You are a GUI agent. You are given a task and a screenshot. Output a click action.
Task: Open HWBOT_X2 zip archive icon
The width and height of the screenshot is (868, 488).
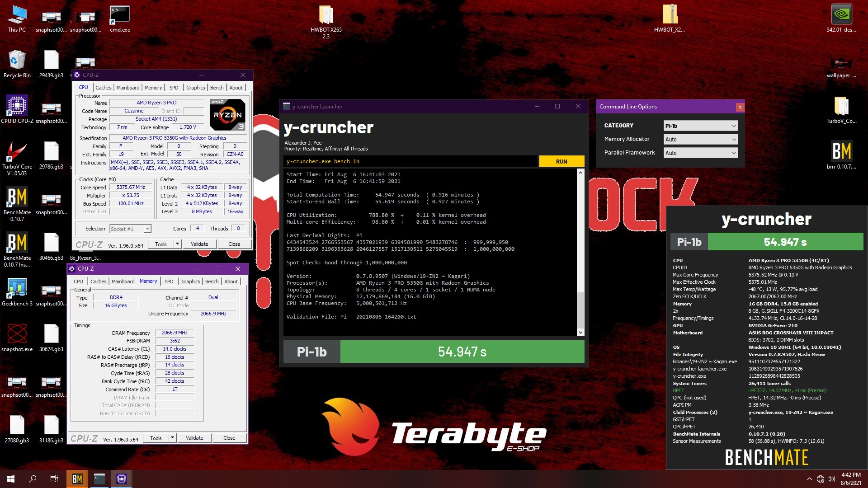670,19
